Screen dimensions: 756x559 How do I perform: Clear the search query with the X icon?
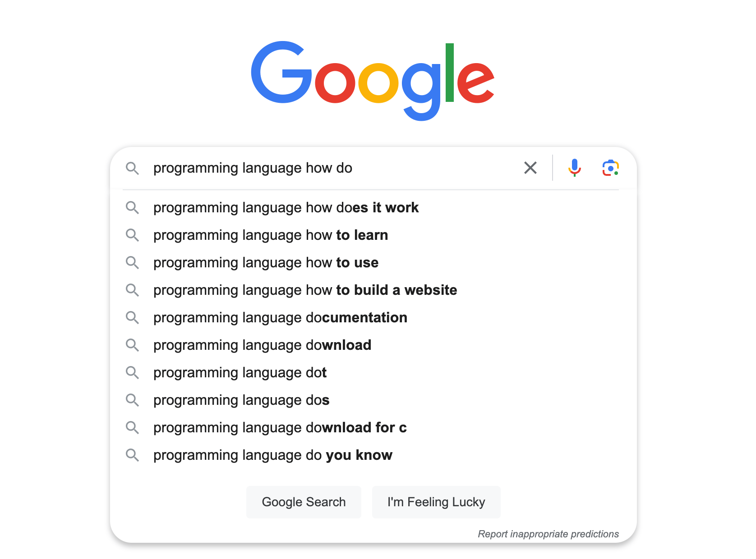point(530,168)
